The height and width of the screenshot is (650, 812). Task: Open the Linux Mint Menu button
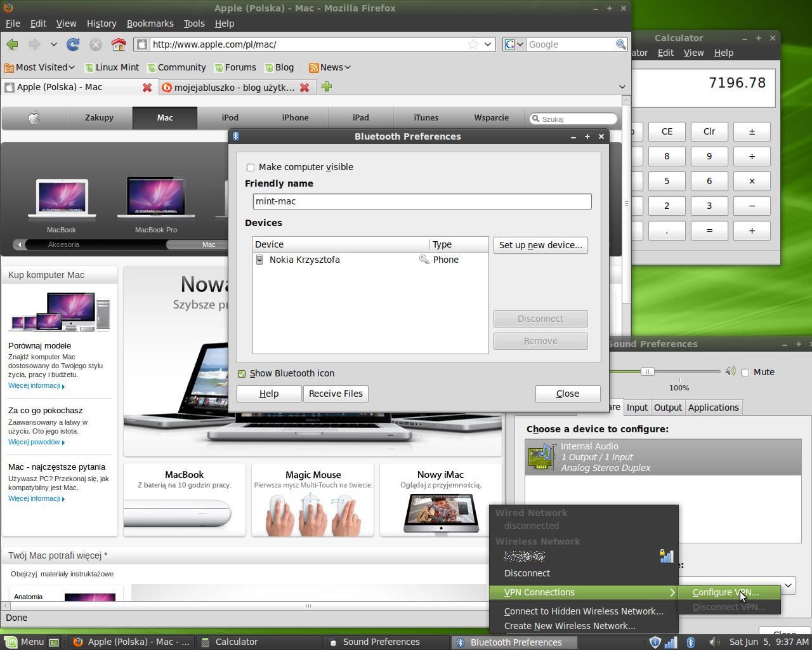pos(24,642)
